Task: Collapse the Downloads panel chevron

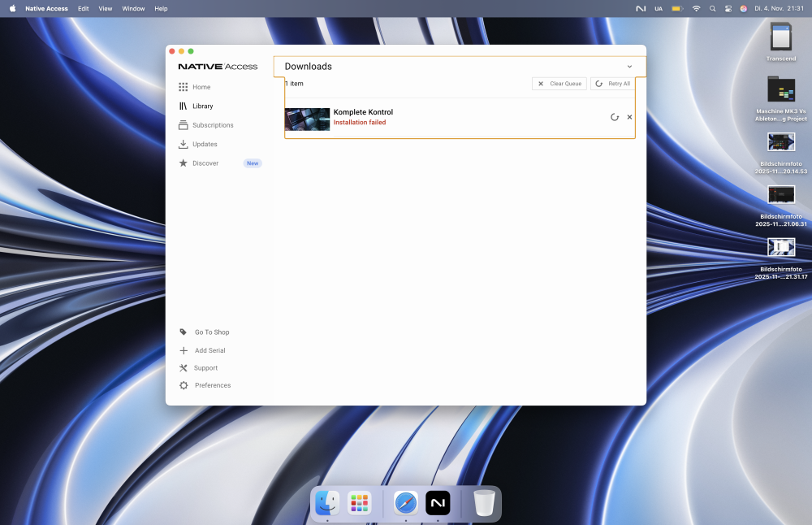Action: click(x=630, y=67)
